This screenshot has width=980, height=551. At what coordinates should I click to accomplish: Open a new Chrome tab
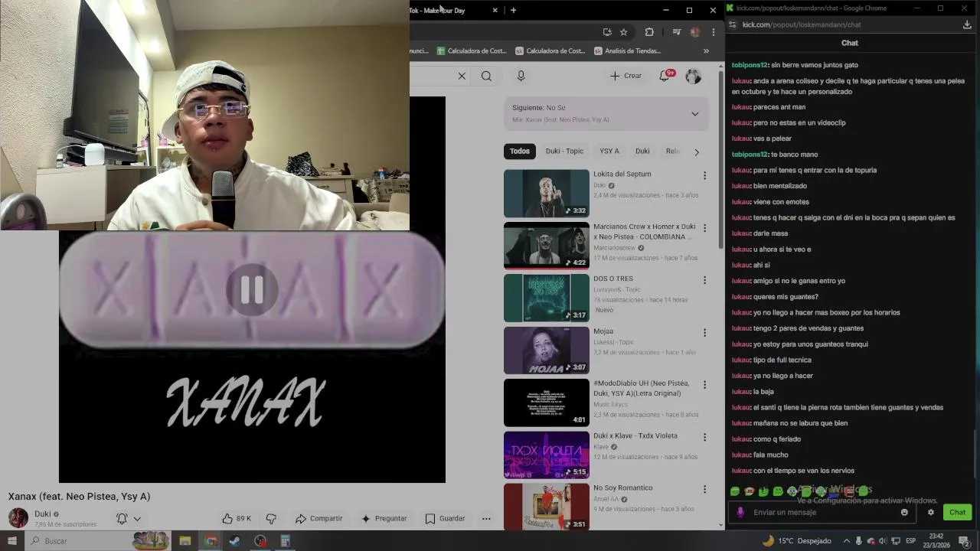[513, 10]
